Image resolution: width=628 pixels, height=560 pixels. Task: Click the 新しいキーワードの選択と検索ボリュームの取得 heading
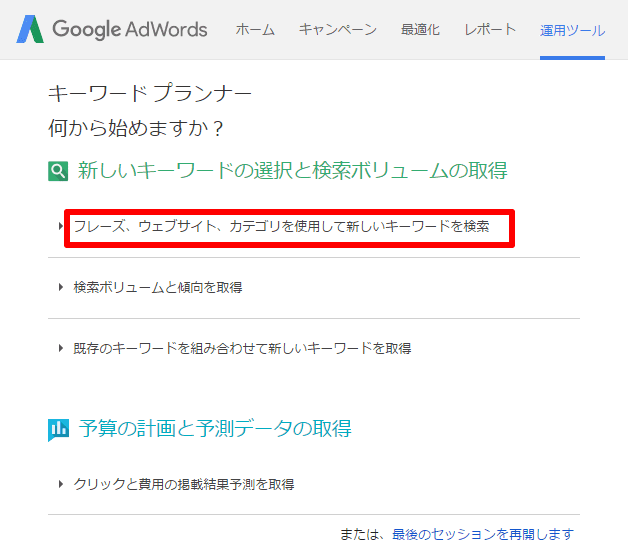pos(292,171)
